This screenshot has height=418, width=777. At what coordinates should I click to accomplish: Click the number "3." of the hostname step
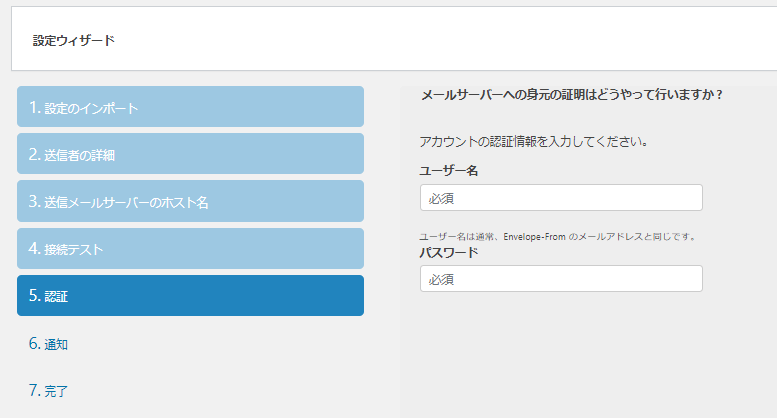35,201
